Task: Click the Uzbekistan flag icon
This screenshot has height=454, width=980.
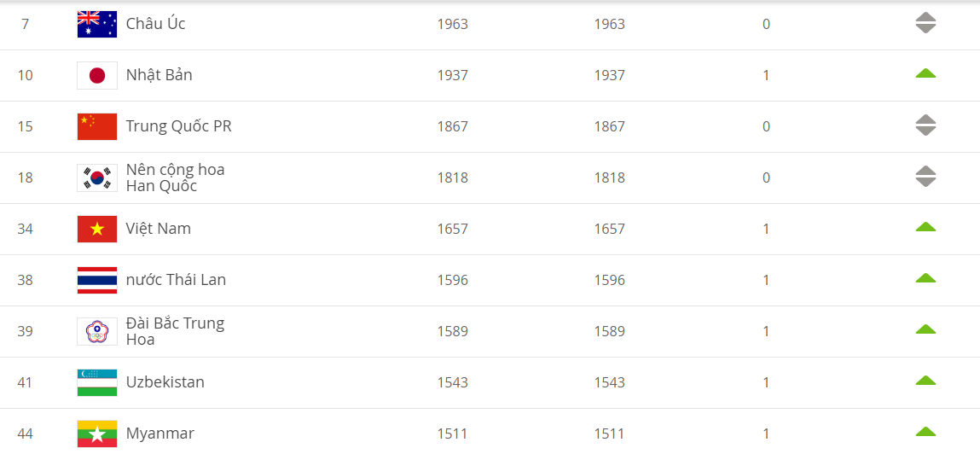Action: point(97,382)
